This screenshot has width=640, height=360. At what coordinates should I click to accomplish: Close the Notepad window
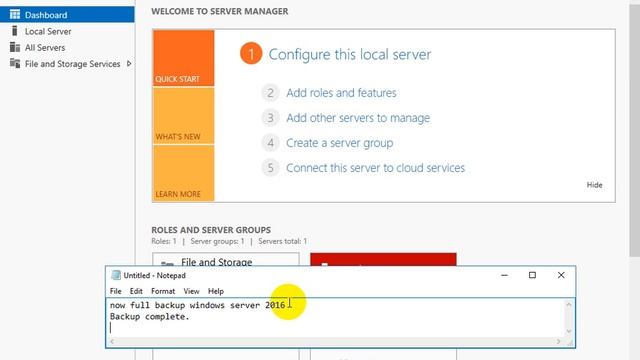tap(561, 275)
